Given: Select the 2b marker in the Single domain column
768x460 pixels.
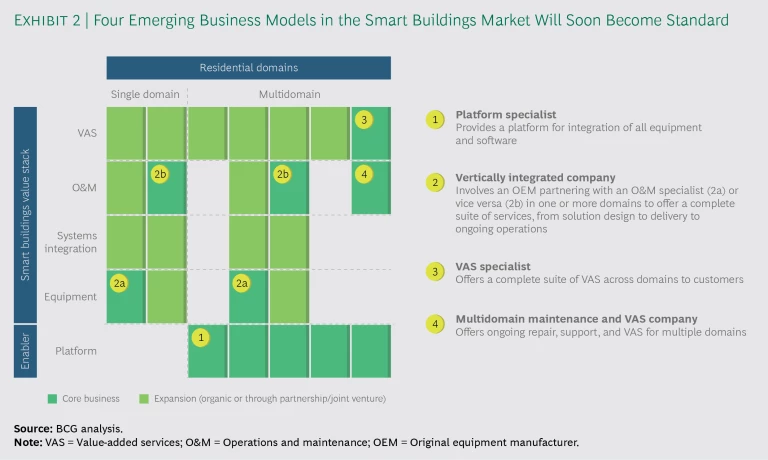Looking at the screenshot, I should tap(160, 174).
